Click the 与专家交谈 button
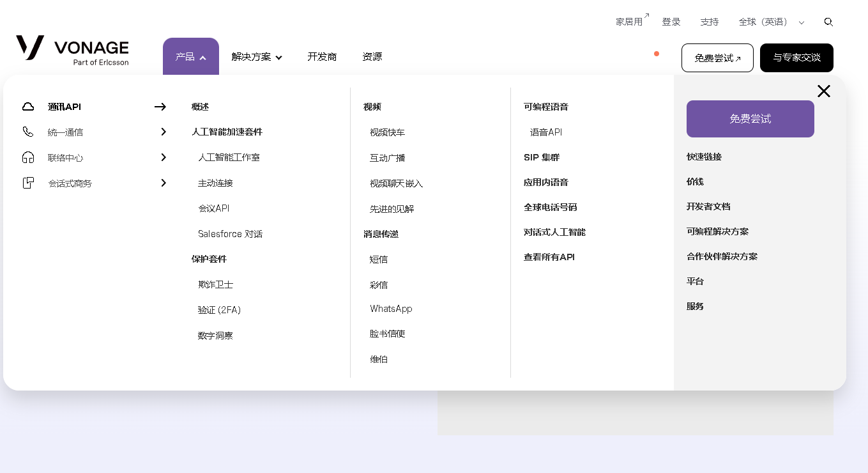 pos(796,58)
